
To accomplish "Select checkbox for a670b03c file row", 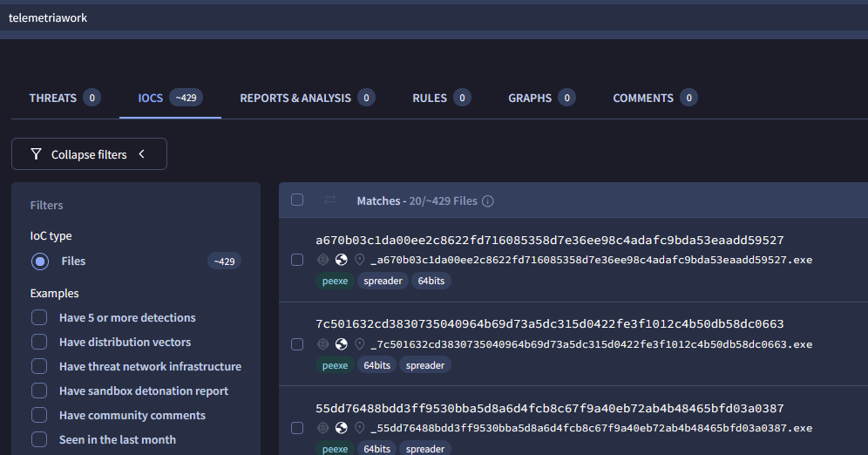I will coord(297,260).
